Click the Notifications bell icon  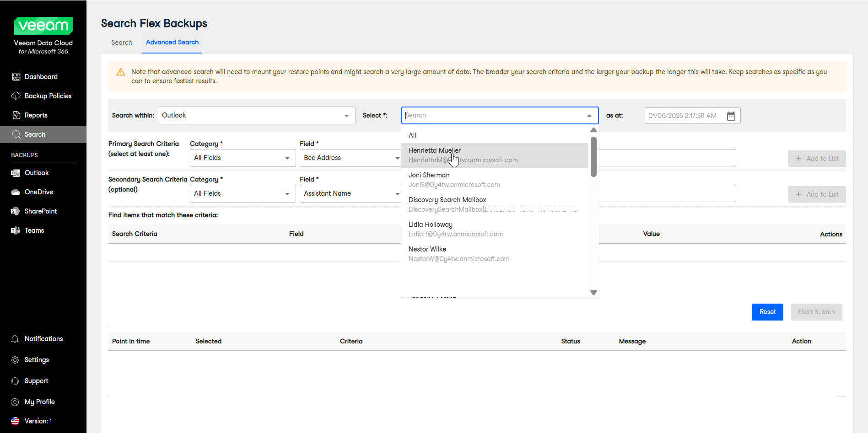pos(15,339)
